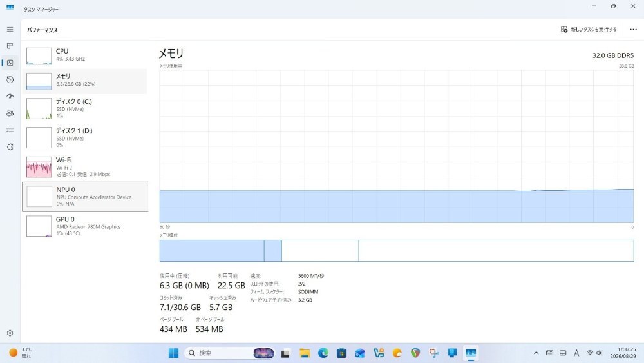Click the 5.7 GB cached value
This screenshot has height=363, width=644.
pos(221,307)
